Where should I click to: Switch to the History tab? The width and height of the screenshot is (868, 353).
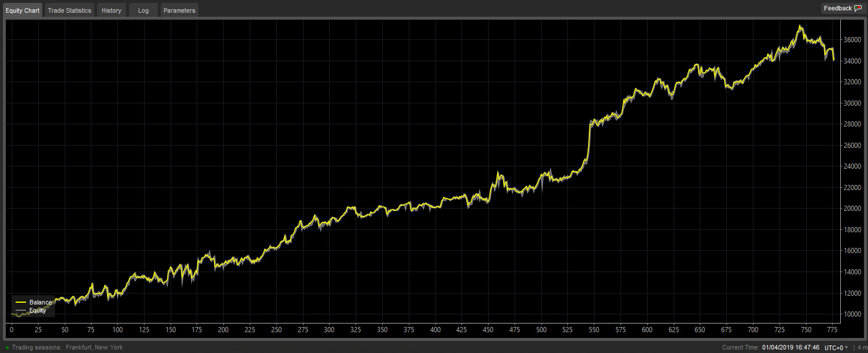click(112, 10)
